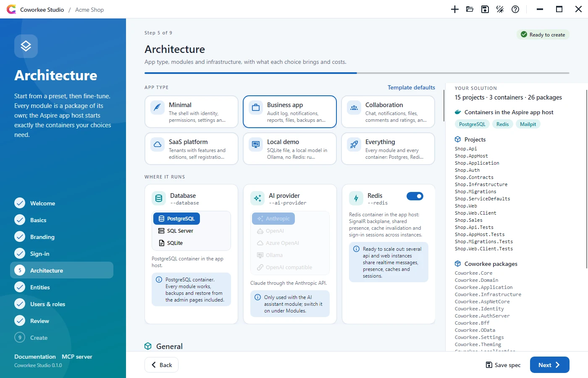Click the cloud icon on the SaaS platform card
Viewport: 588px width, 378px height.
click(157, 144)
